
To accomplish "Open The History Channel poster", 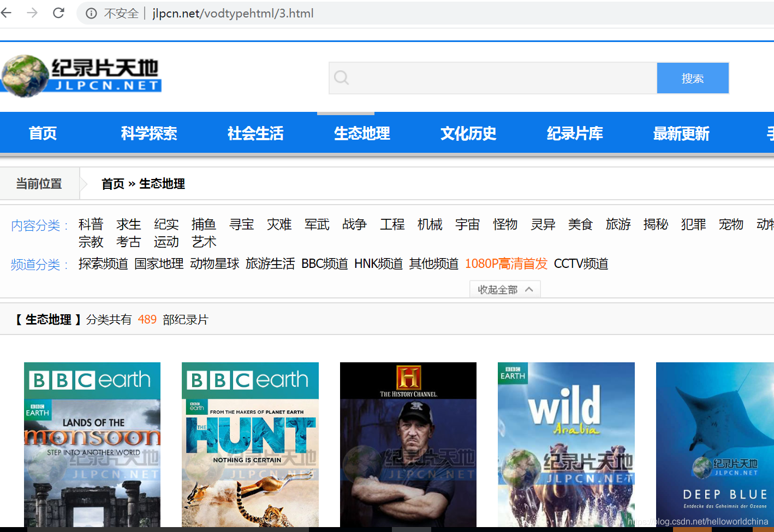I will click(x=408, y=445).
